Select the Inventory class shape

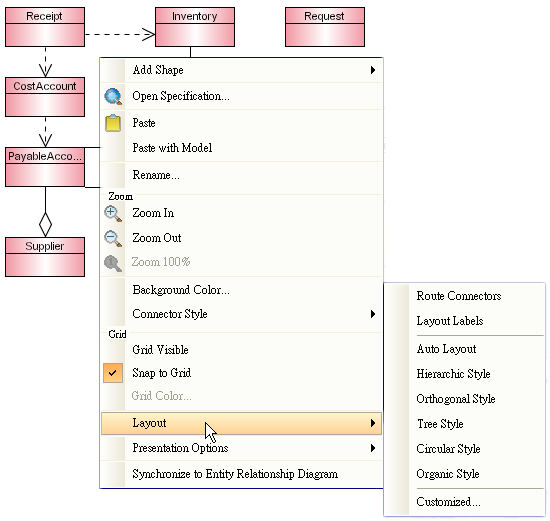(195, 27)
